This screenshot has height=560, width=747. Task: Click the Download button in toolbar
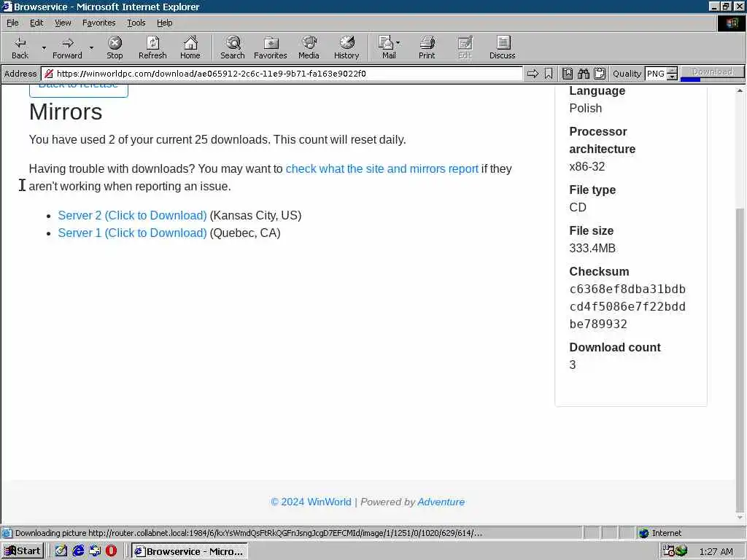712,71
